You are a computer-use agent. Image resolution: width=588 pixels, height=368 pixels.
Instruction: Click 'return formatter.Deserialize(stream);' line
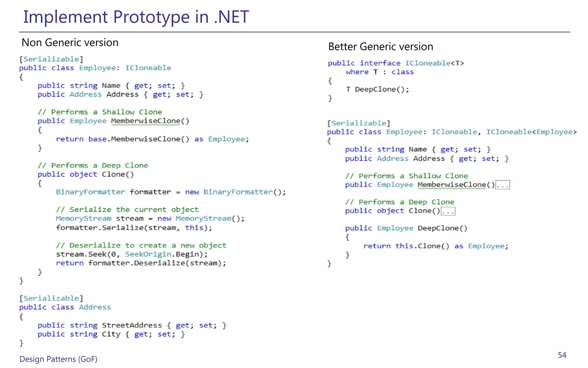141,263
